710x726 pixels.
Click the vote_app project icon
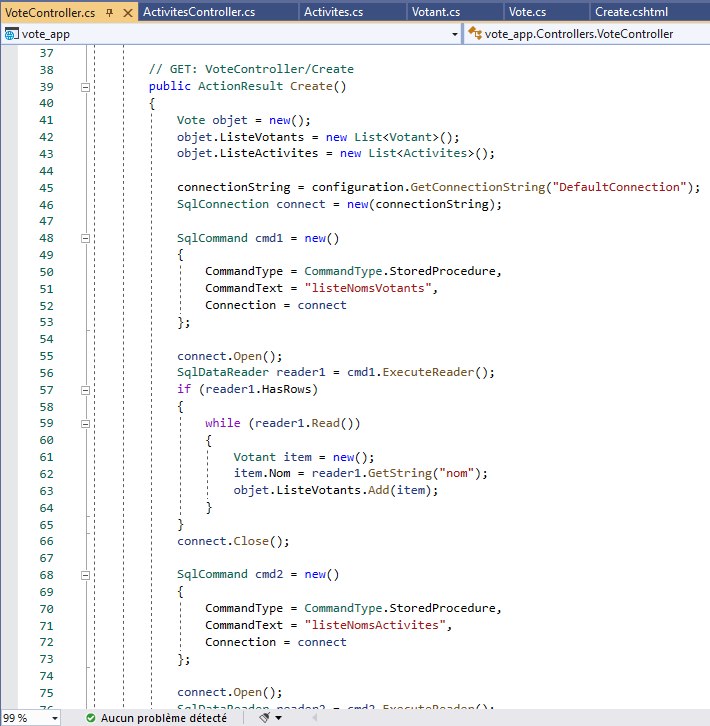11,34
